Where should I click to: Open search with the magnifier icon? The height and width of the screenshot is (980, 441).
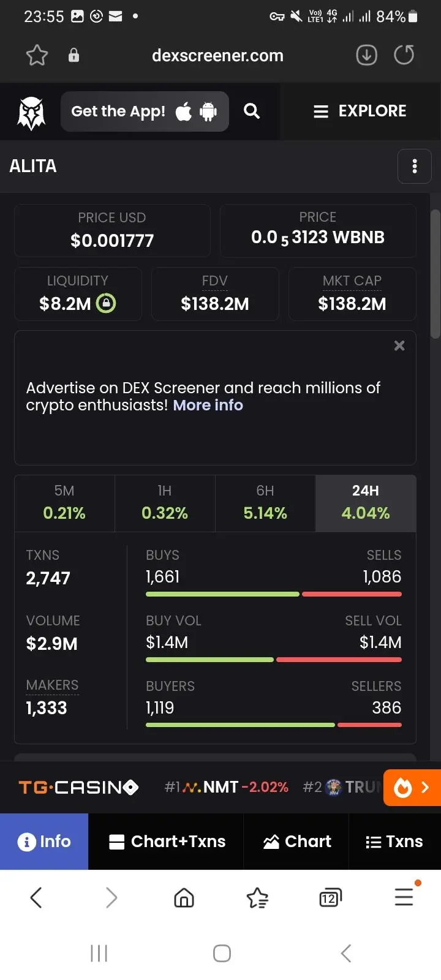(252, 111)
